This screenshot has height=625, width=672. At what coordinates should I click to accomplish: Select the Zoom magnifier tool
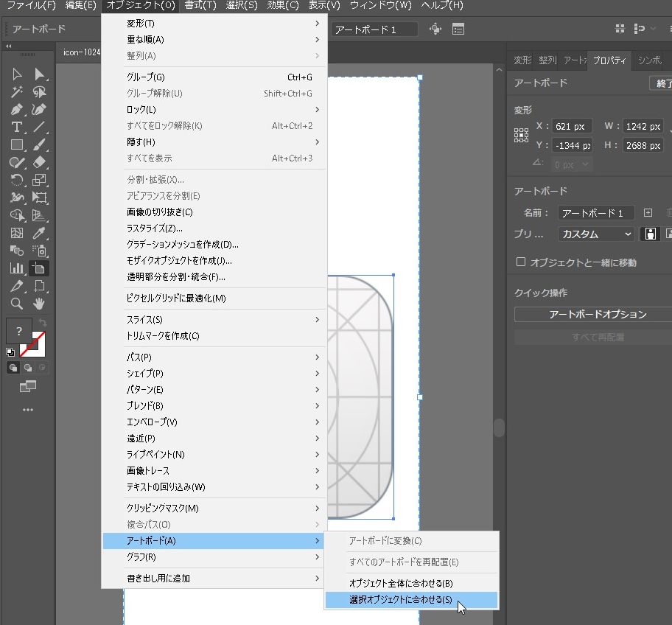tap(17, 304)
